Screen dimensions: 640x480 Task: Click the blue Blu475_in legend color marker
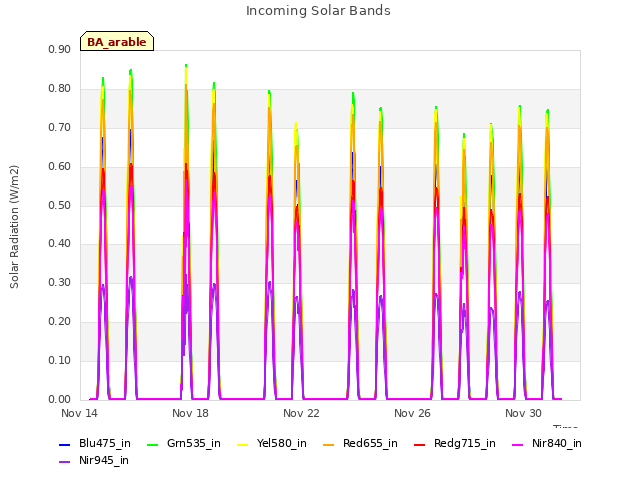pyautogui.click(x=64, y=444)
